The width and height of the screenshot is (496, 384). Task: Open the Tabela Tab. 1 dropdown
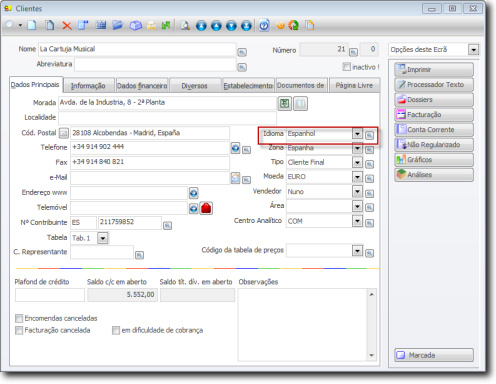click(x=103, y=238)
